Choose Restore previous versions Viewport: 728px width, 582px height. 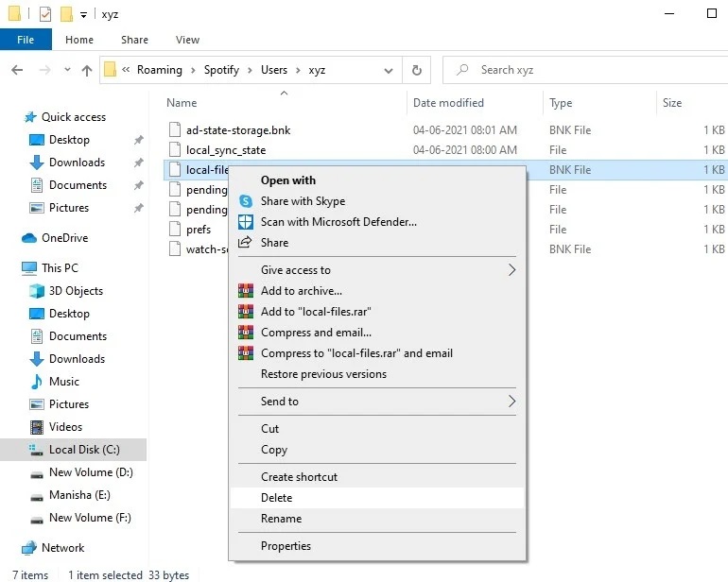pyautogui.click(x=323, y=374)
